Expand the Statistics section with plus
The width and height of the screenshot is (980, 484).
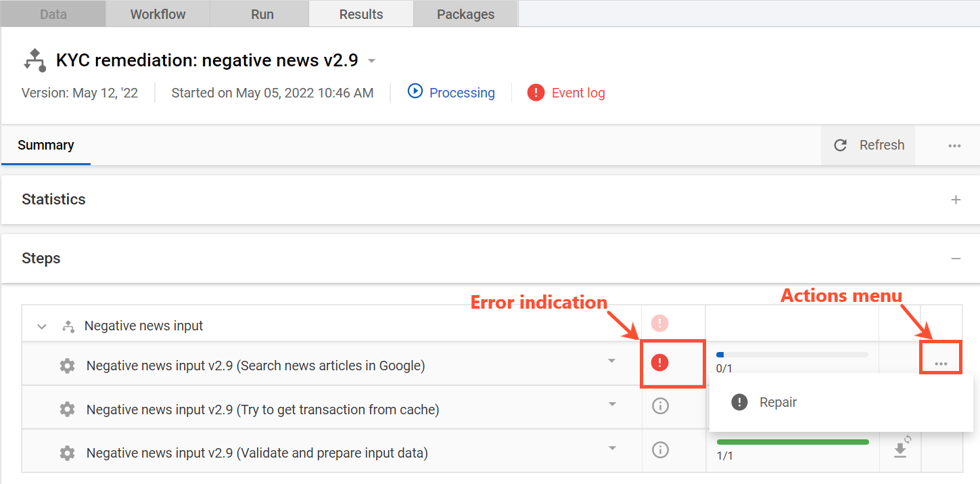[x=956, y=200]
